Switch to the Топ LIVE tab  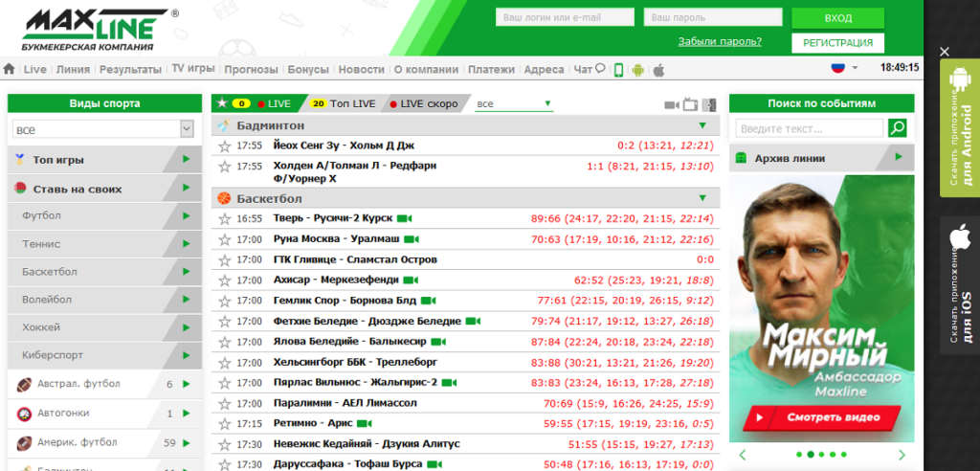(344, 103)
